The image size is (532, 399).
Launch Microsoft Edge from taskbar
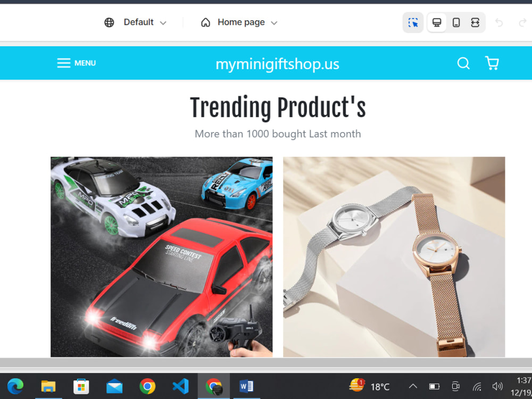point(15,386)
